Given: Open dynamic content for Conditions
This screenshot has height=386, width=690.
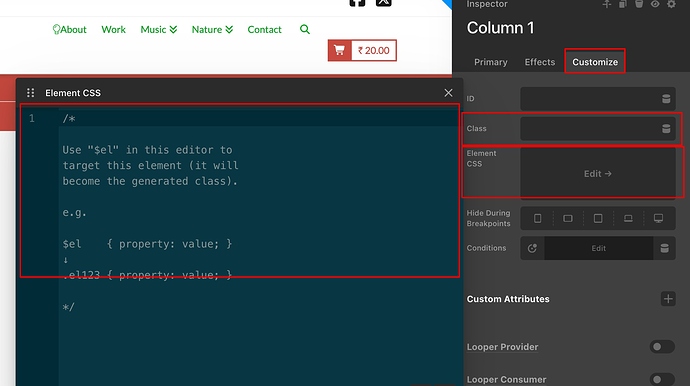Looking at the screenshot, I should tap(664, 248).
